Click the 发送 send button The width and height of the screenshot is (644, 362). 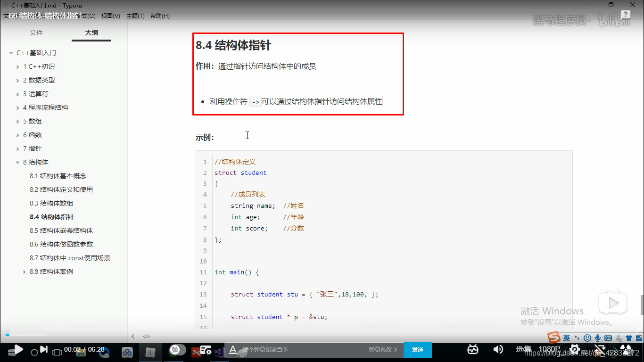click(x=418, y=350)
